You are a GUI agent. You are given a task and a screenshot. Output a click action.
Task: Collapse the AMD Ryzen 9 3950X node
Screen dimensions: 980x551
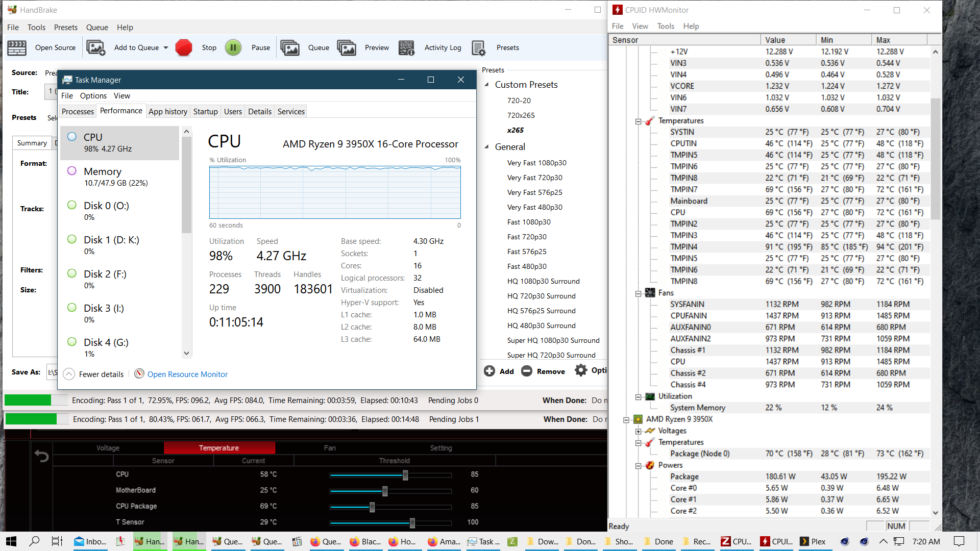pos(626,420)
